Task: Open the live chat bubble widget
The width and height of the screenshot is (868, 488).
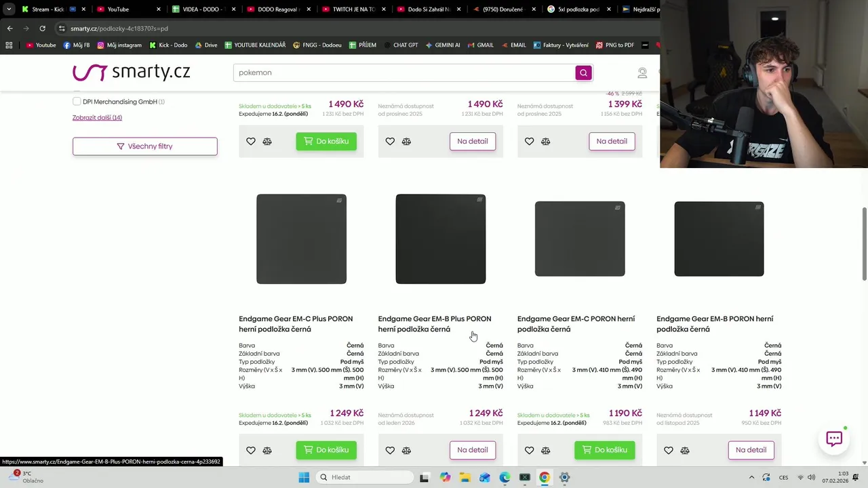Action: (834, 439)
